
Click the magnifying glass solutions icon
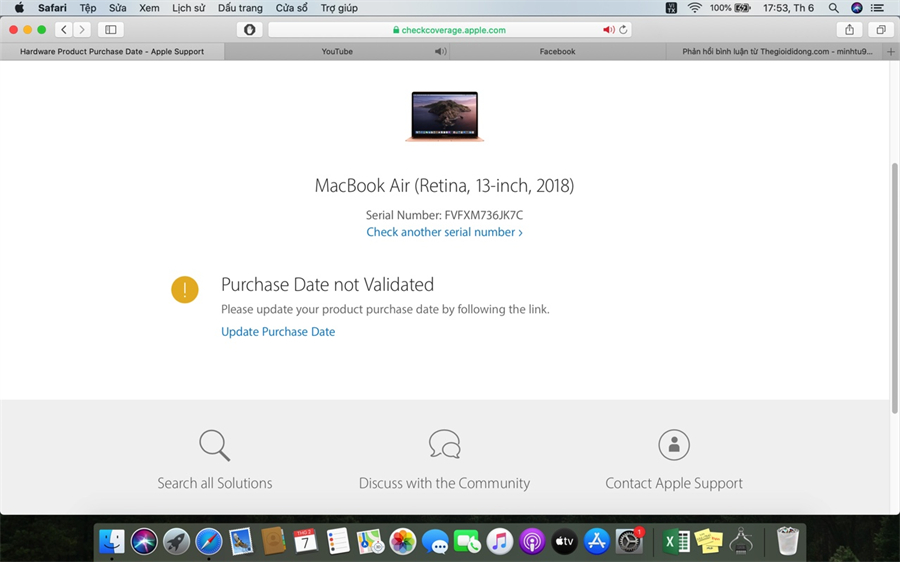point(215,445)
